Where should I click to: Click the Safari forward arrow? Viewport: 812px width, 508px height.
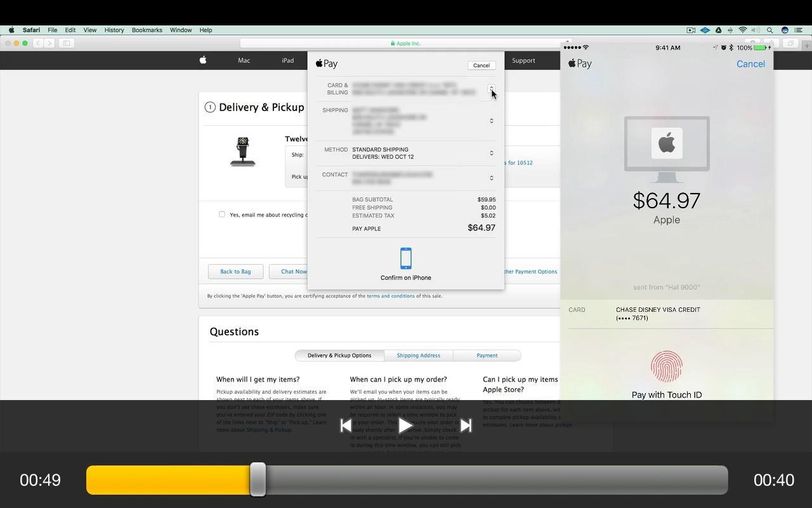49,43
